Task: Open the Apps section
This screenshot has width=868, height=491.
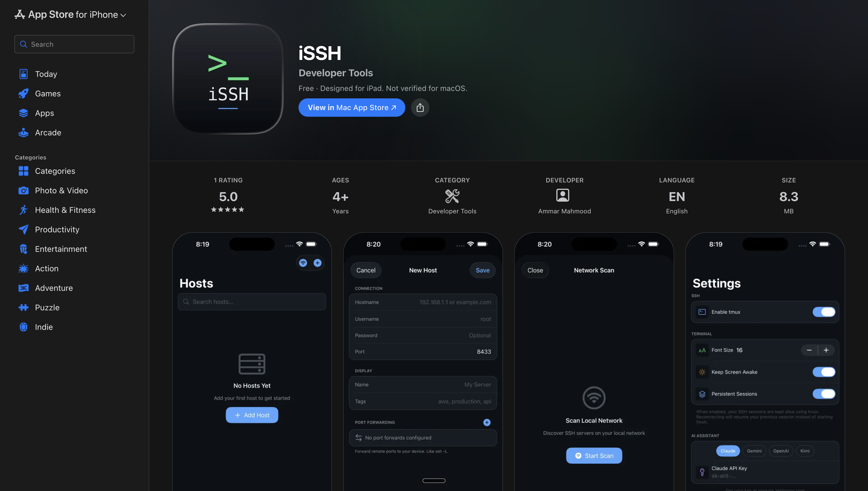Action: 44,113
